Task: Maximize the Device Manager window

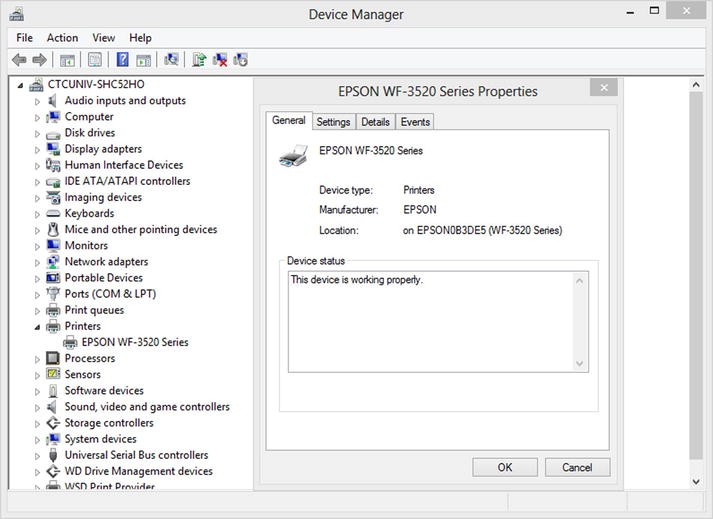Action: tap(654, 10)
